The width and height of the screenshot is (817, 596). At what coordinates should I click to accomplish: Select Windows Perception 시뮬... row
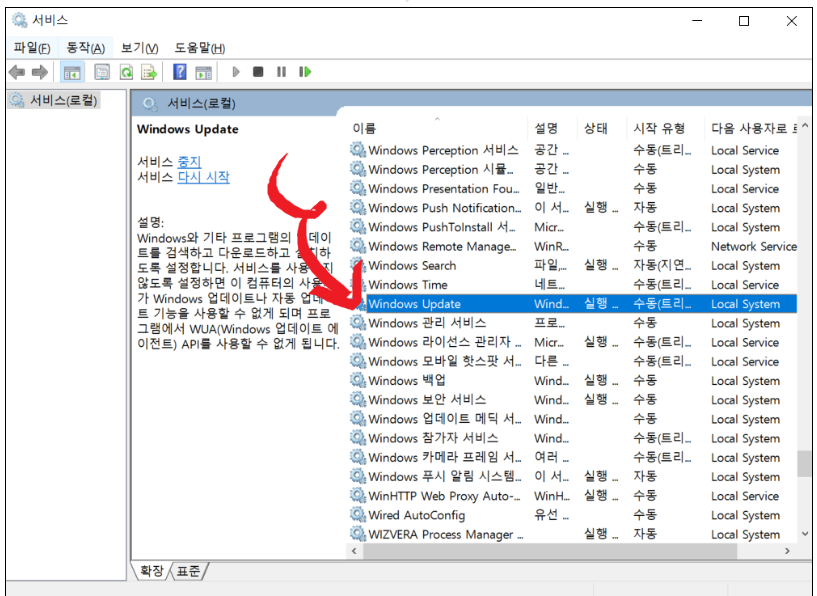point(573,169)
